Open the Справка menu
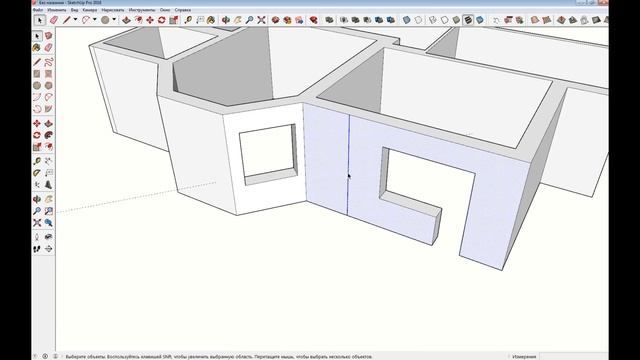 click(182, 10)
